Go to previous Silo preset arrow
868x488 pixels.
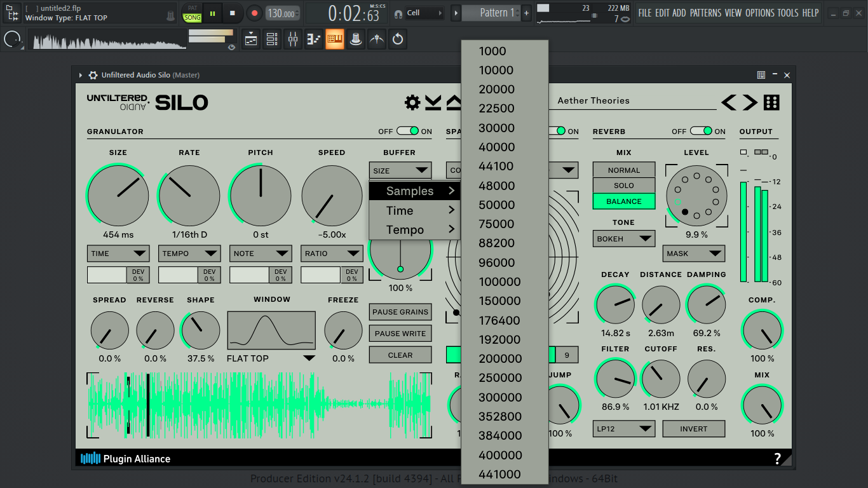tap(729, 102)
